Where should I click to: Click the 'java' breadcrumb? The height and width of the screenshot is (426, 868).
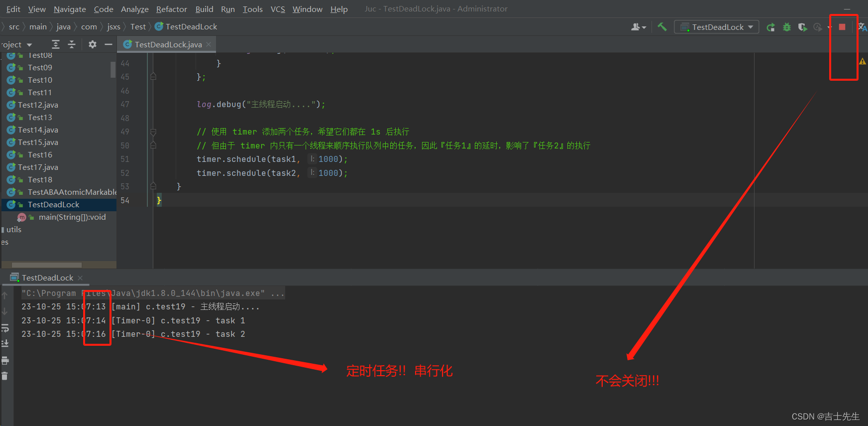click(63, 27)
